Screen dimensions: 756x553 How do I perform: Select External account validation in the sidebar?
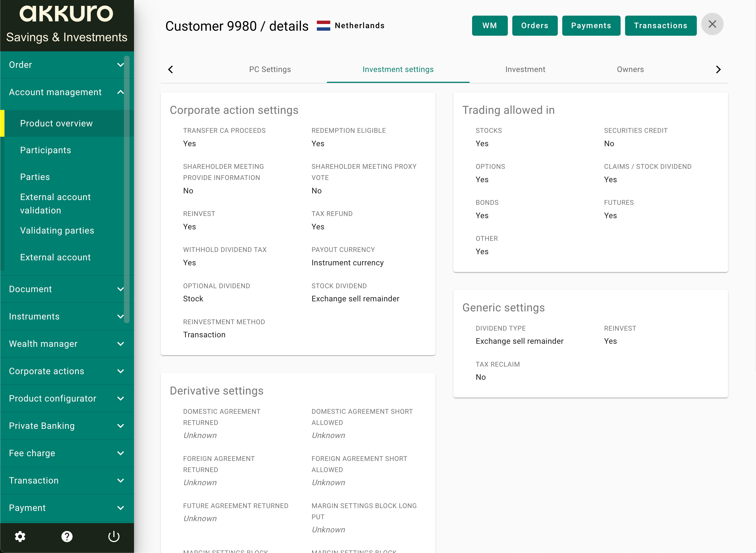click(x=56, y=203)
